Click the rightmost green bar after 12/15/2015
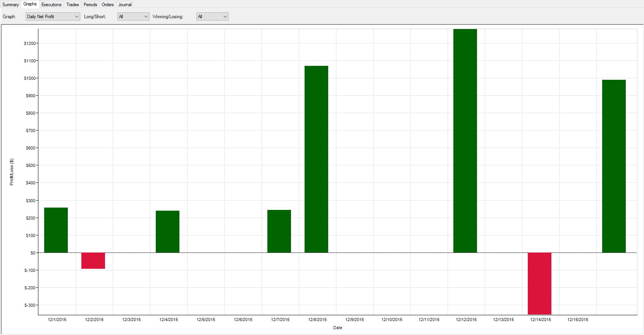 click(x=614, y=166)
